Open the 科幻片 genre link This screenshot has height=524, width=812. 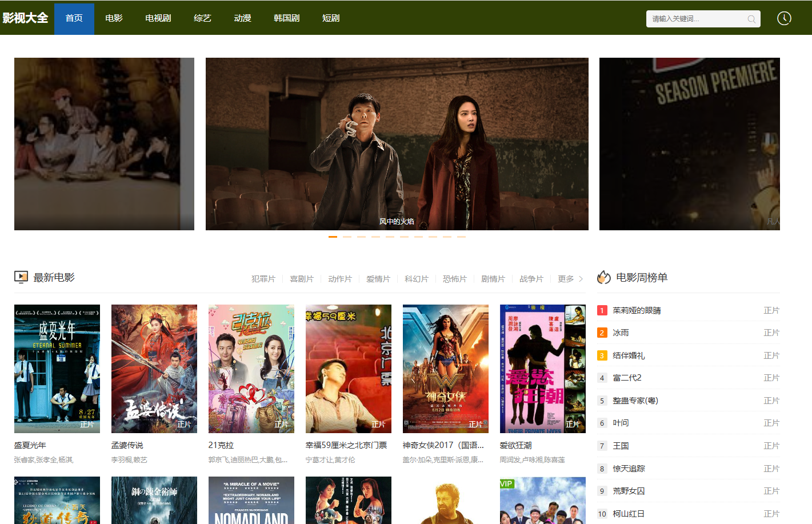tap(417, 279)
